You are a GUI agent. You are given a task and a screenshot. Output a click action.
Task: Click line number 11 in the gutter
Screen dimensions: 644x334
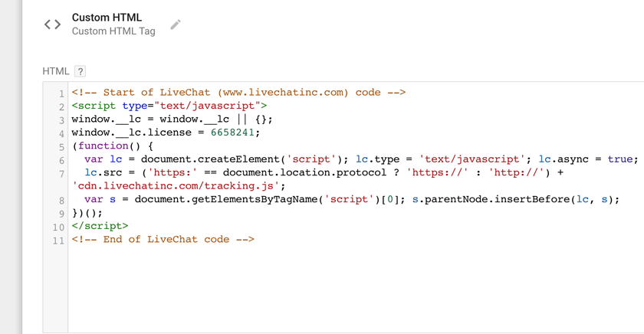point(58,241)
